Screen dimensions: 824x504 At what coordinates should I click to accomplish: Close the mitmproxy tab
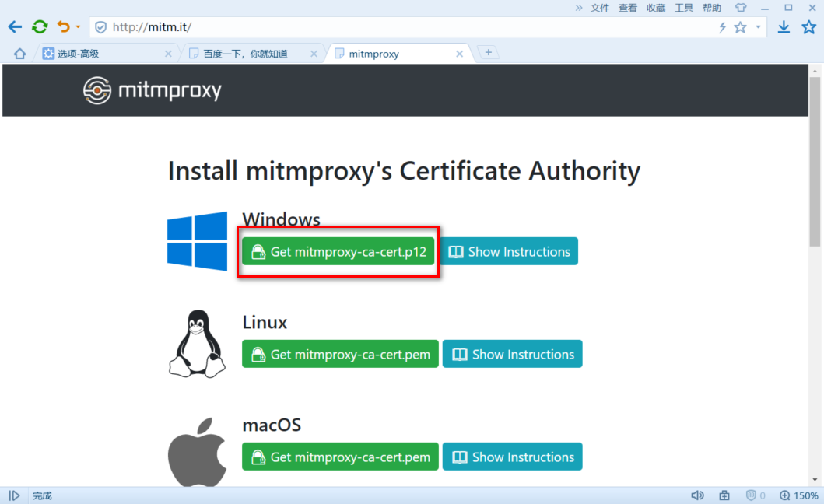[x=459, y=54]
